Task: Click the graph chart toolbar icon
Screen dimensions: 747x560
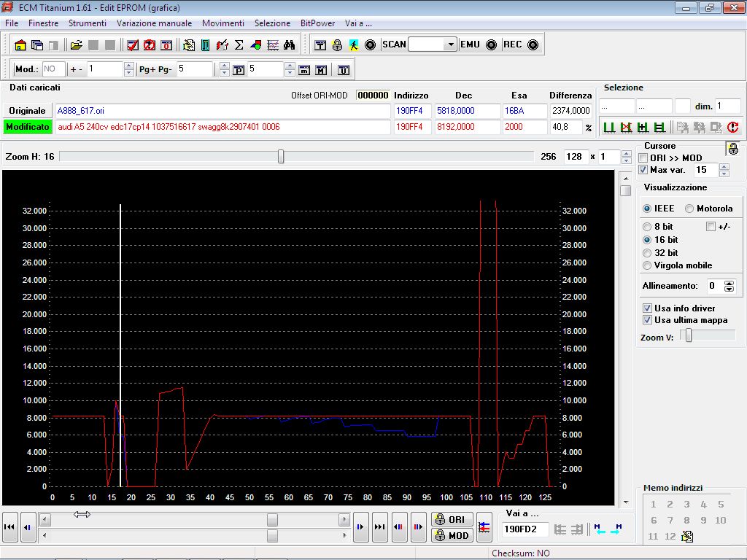Action: pos(273,45)
